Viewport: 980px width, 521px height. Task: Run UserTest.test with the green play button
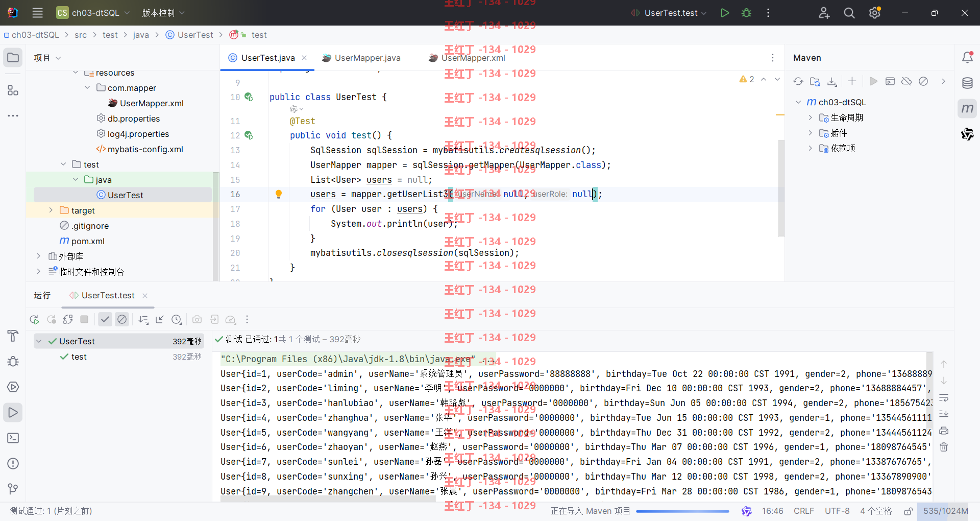pos(724,13)
